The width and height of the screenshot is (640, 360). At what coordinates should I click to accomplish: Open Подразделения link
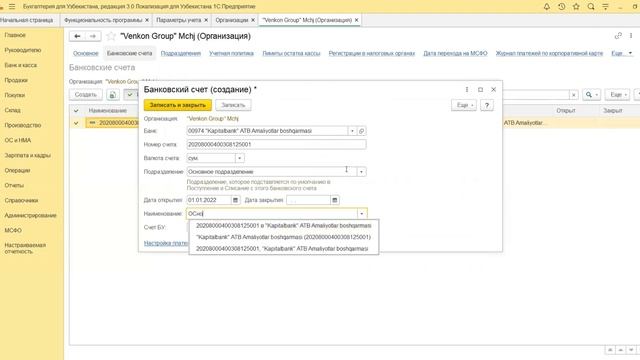pyautogui.click(x=180, y=53)
